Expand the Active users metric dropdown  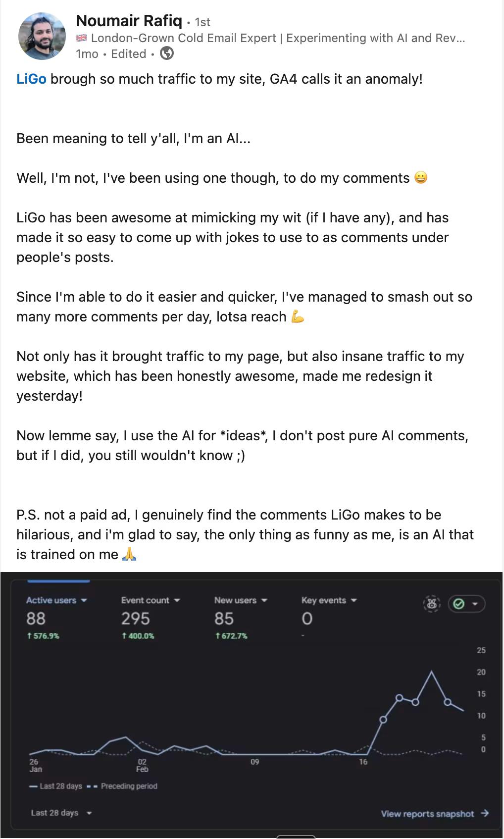[84, 600]
